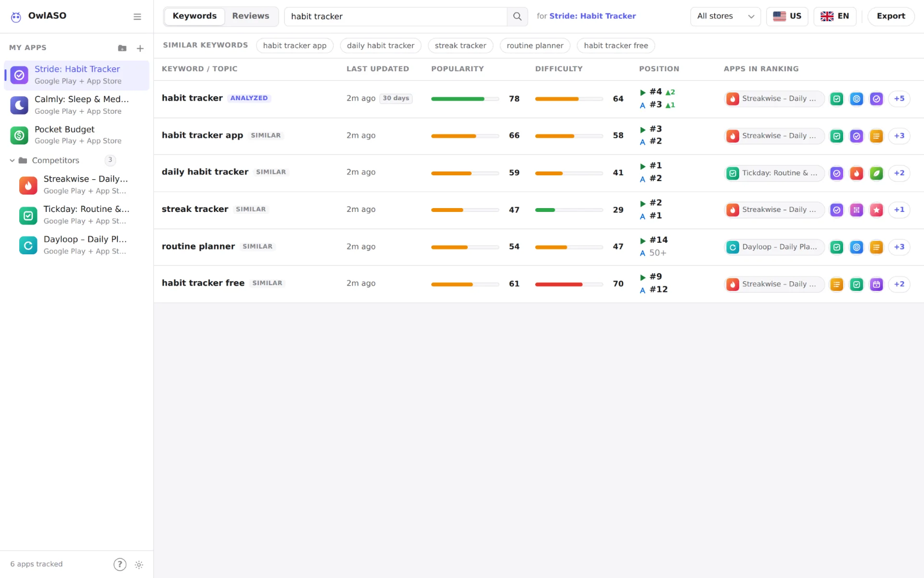
Task: Click blue target icon in routine planner row
Action: [857, 247]
